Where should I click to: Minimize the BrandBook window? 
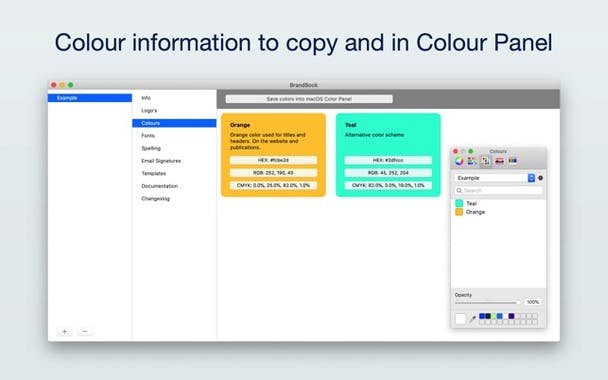click(x=62, y=85)
